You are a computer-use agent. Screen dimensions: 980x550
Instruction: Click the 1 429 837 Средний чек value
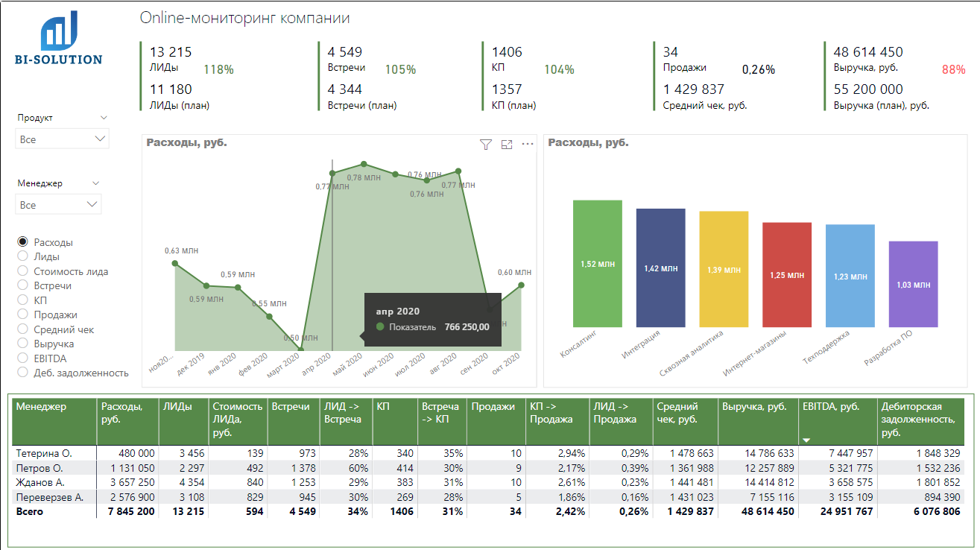(x=694, y=89)
